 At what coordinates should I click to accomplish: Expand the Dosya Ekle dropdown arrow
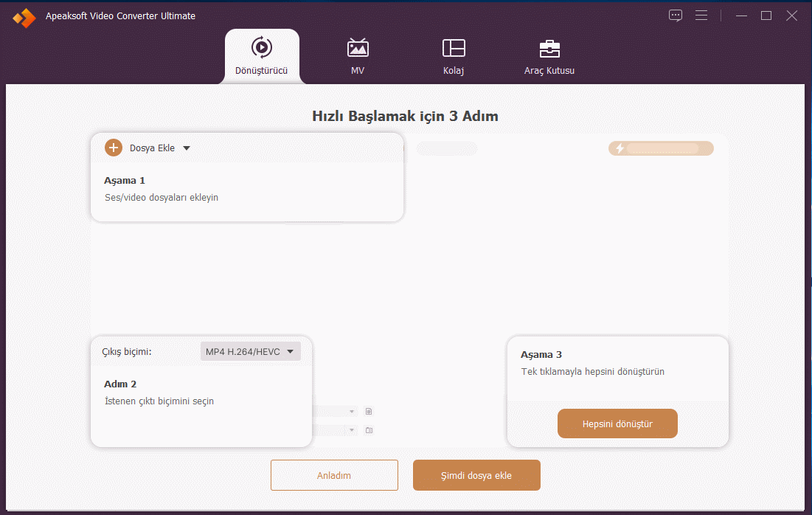click(187, 148)
